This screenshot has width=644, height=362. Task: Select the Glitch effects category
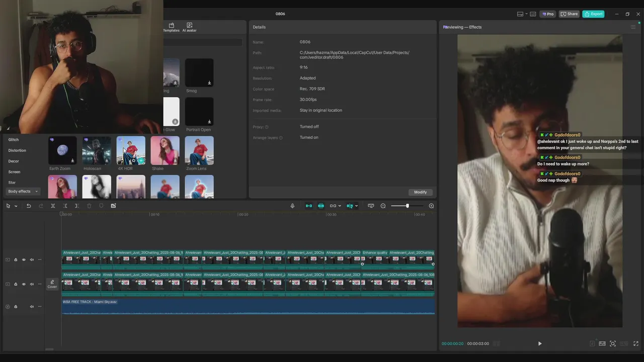pos(14,140)
